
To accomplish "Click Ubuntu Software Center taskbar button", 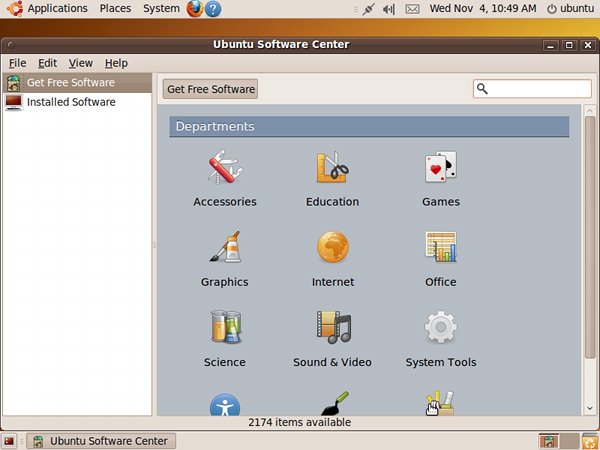I will (101, 441).
